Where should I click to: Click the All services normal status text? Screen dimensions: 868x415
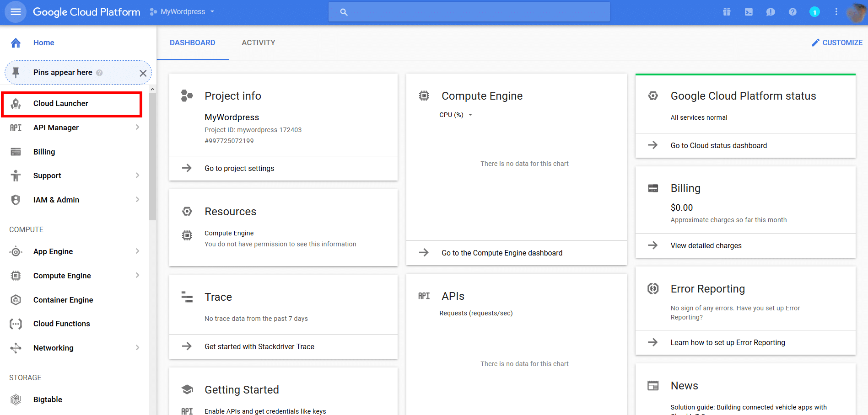click(699, 117)
